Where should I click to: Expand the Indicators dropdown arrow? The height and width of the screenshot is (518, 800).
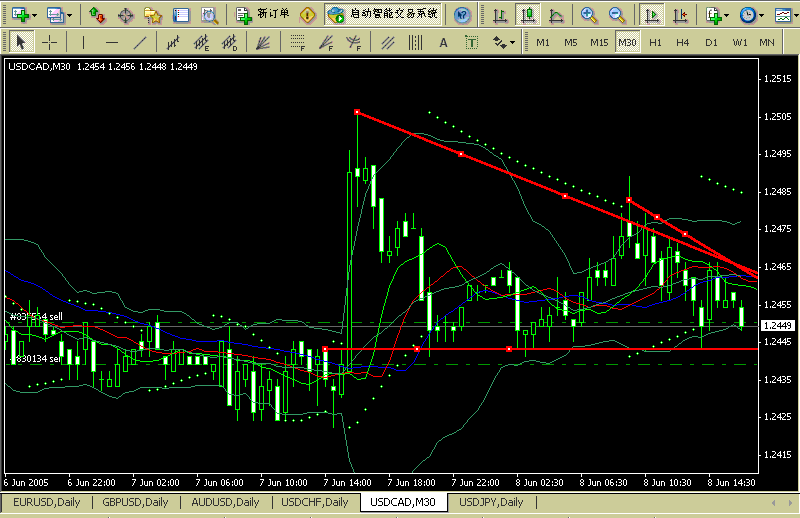click(727, 16)
